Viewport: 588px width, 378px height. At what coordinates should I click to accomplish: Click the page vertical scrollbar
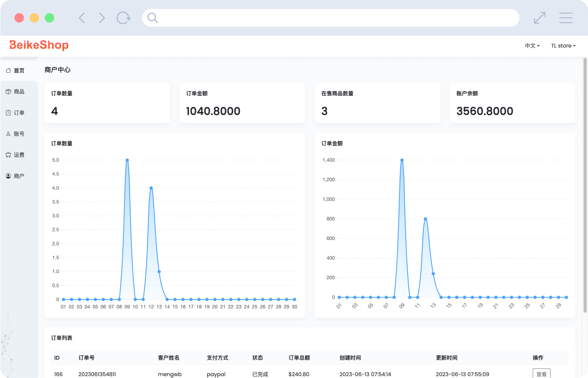click(x=585, y=186)
